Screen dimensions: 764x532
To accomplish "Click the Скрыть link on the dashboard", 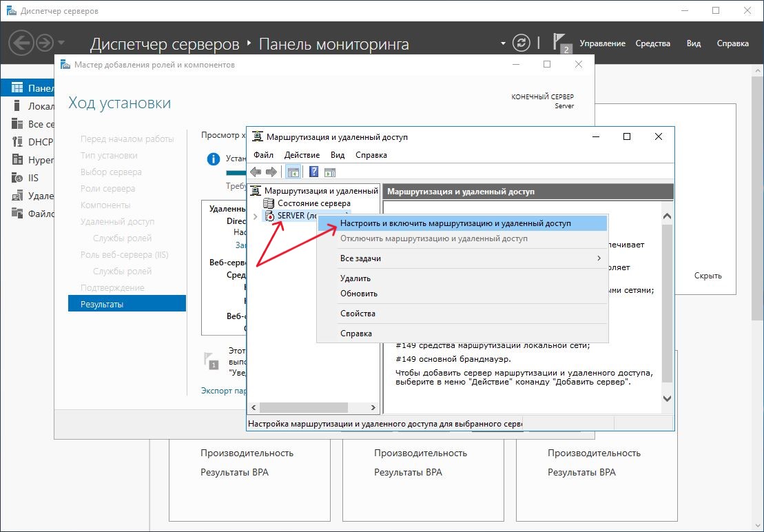I will [708, 276].
